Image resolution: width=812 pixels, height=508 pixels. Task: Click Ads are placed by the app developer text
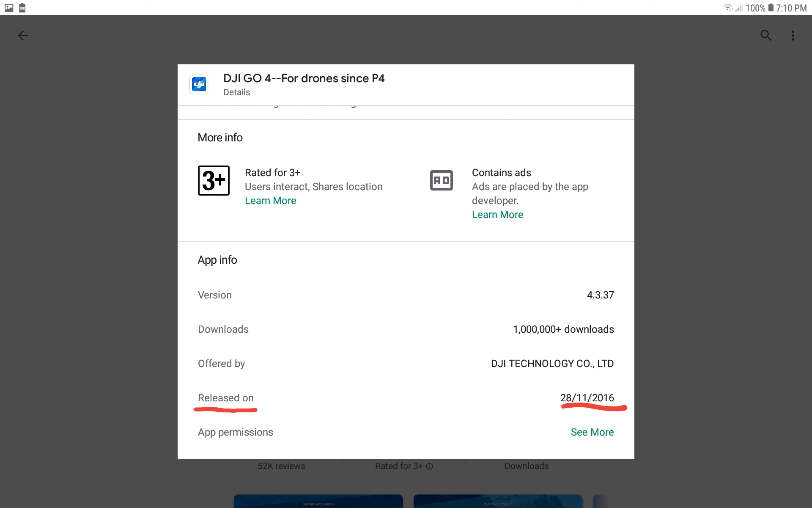click(530, 193)
